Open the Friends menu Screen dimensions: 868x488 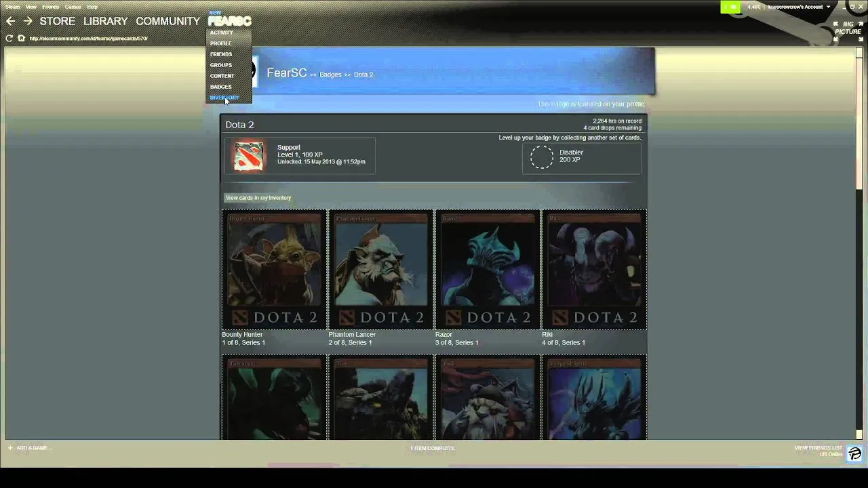(x=51, y=7)
